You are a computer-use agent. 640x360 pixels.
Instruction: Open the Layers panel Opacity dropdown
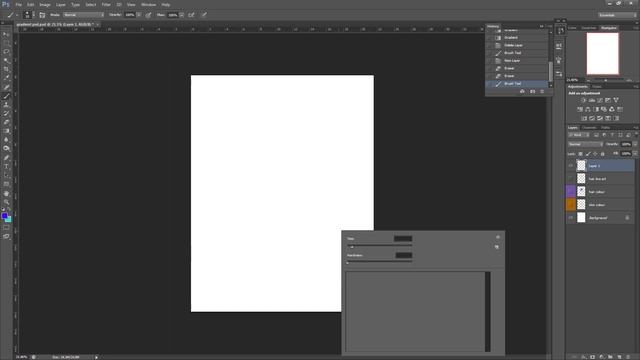click(635, 144)
